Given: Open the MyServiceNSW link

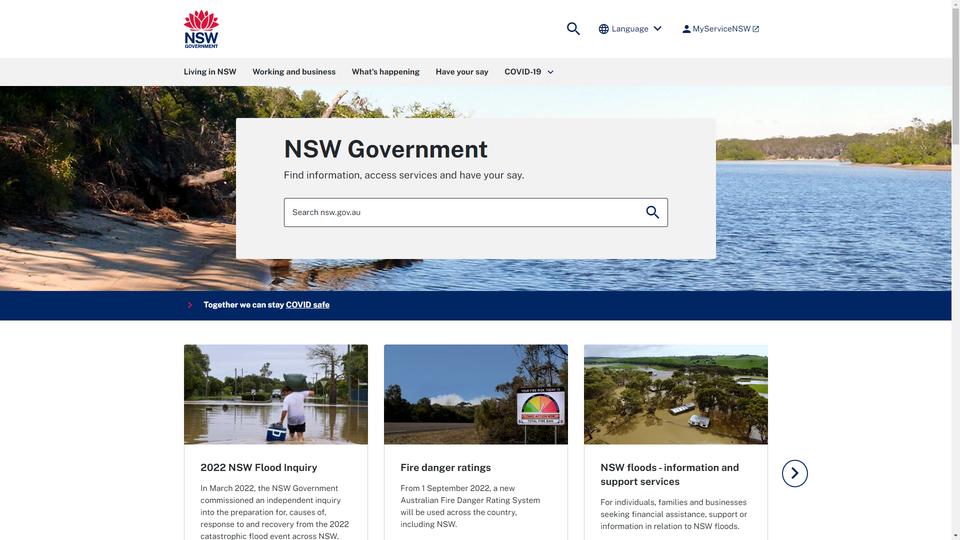Looking at the screenshot, I should click(721, 29).
